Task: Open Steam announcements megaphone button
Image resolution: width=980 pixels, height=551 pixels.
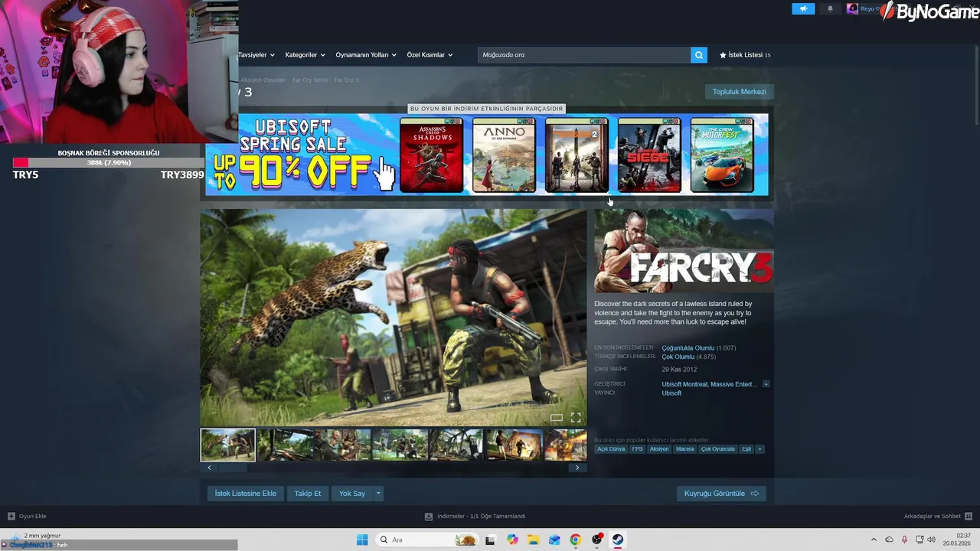Action: pos(803,9)
